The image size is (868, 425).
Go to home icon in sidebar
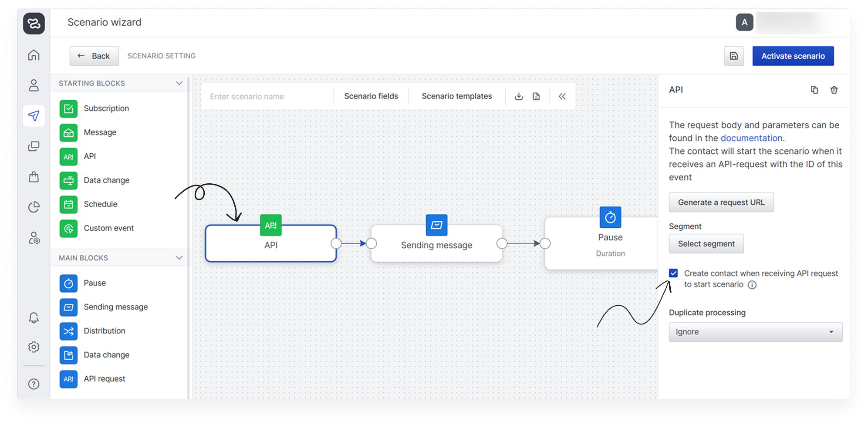click(x=34, y=55)
